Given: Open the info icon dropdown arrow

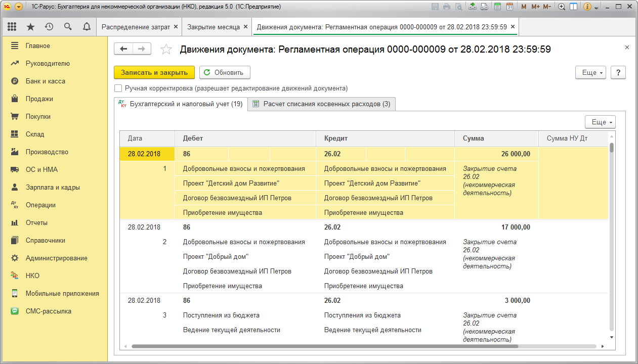Looking at the screenshot, I should tap(597, 8).
